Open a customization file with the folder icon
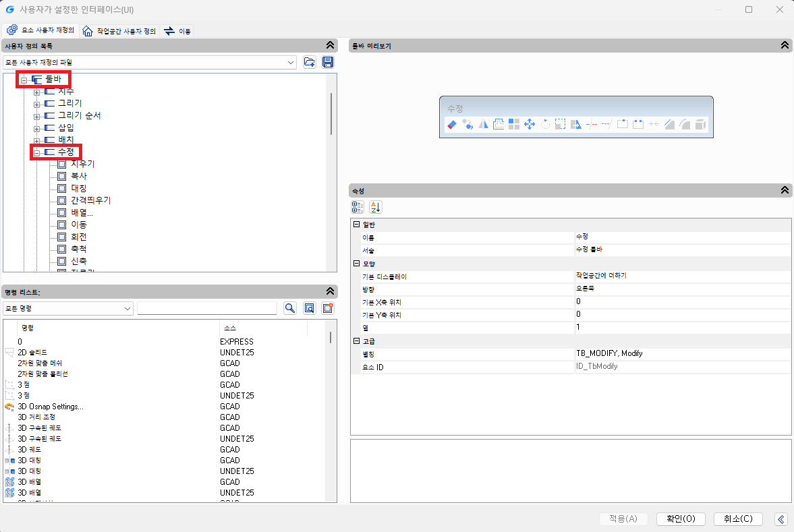Viewport: 794px width, 532px height. pos(310,62)
